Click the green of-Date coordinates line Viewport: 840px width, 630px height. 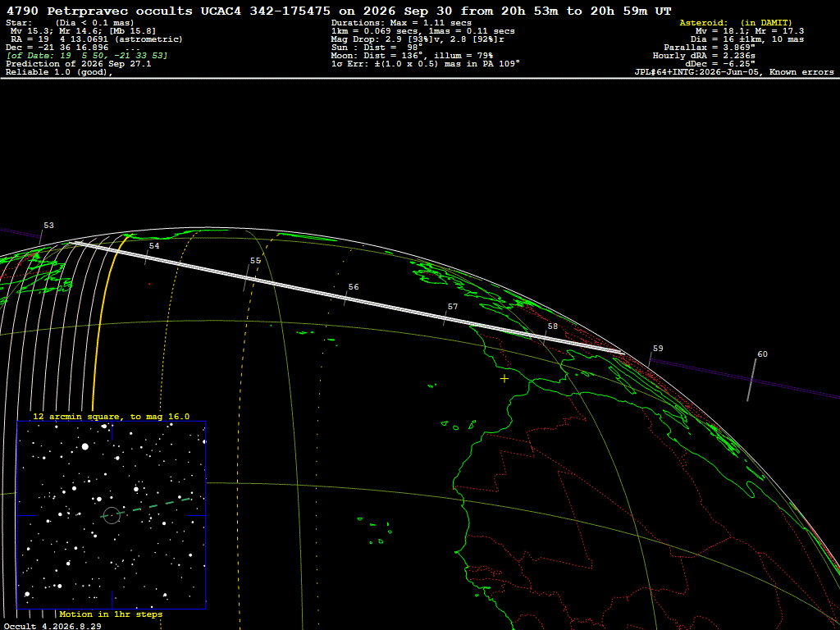pos(87,56)
